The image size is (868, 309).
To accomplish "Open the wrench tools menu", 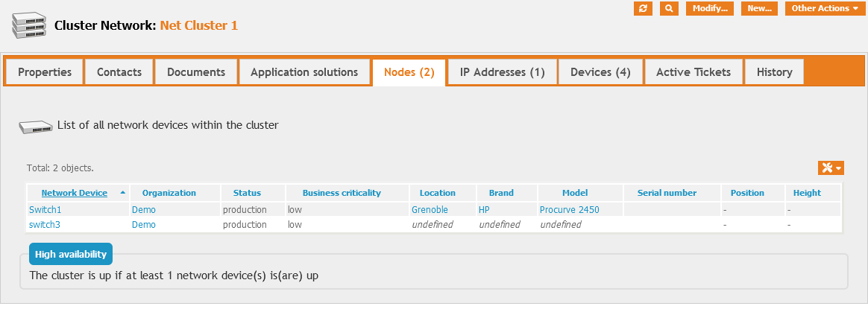I will 831,168.
